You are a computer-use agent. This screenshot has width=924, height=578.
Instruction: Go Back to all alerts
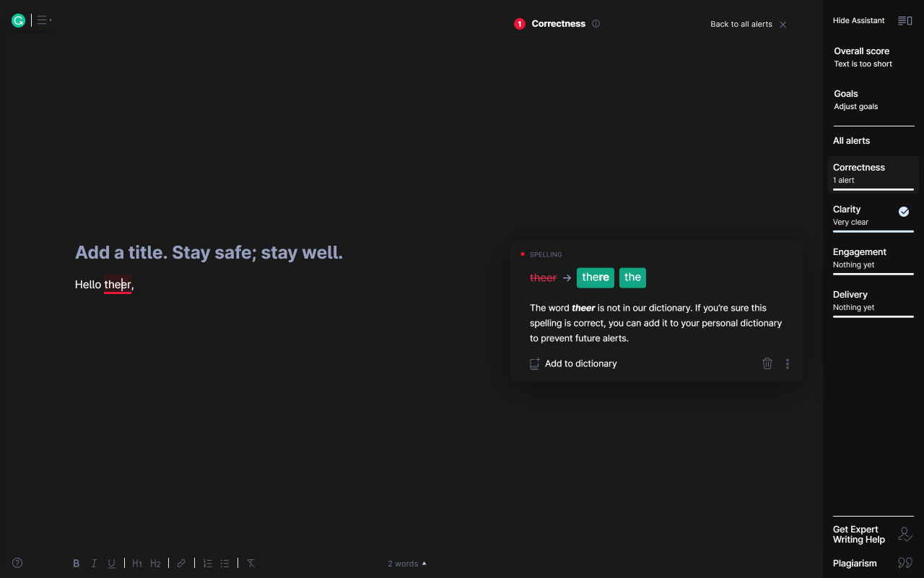click(x=741, y=24)
